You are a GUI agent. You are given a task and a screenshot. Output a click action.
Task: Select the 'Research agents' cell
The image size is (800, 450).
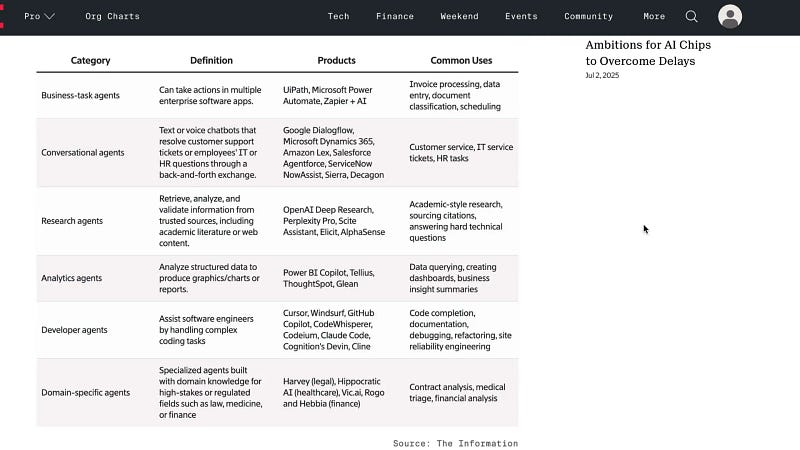[72, 221]
